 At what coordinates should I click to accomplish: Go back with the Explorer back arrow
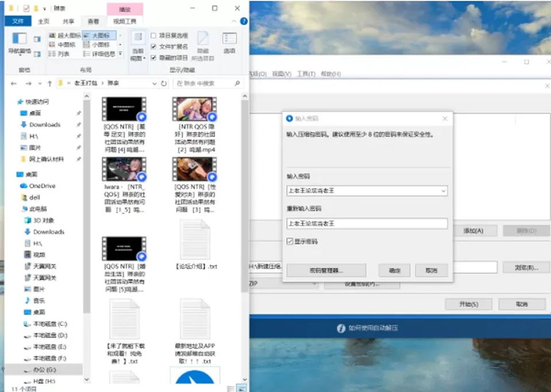pyautogui.click(x=14, y=83)
